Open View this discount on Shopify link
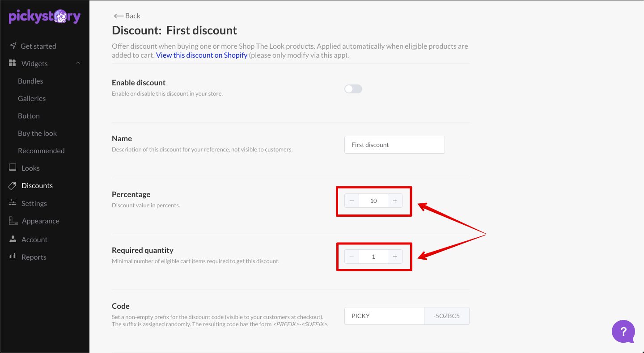This screenshot has width=644, height=353. click(x=202, y=55)
